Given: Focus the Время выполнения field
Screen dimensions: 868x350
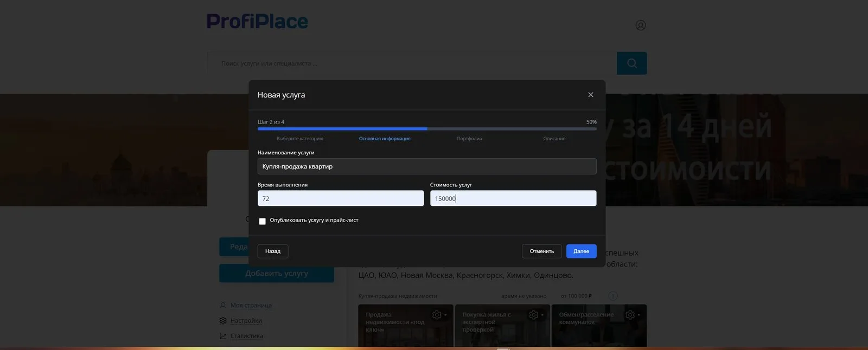Looking at the screenshot, I should [341, 198].
